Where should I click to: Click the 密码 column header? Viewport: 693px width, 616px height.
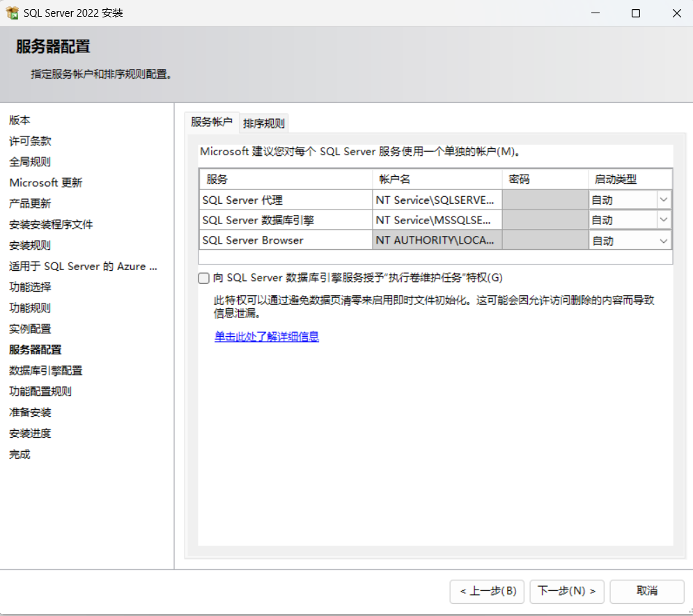pyautogui.click(x=545, y=180)
